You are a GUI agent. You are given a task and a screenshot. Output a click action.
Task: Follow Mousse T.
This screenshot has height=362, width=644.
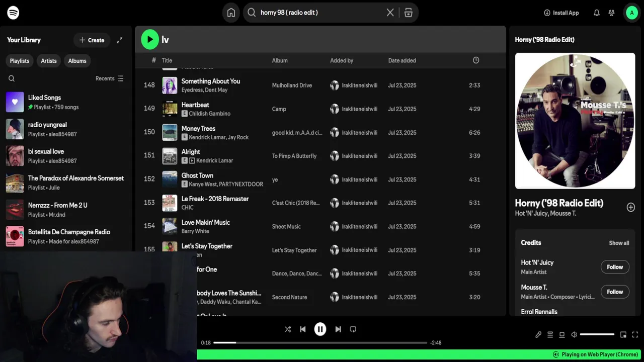pyautogui.click(x=615, y=292)
